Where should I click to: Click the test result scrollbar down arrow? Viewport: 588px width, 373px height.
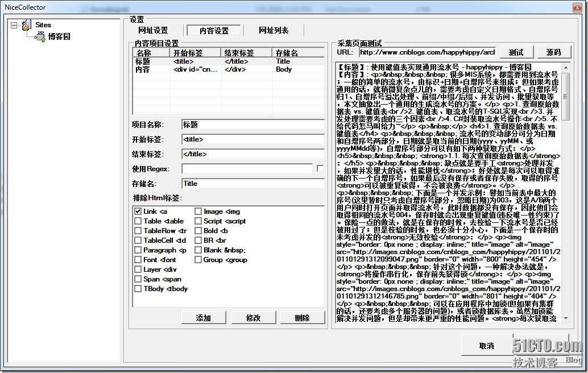[566, 318]
